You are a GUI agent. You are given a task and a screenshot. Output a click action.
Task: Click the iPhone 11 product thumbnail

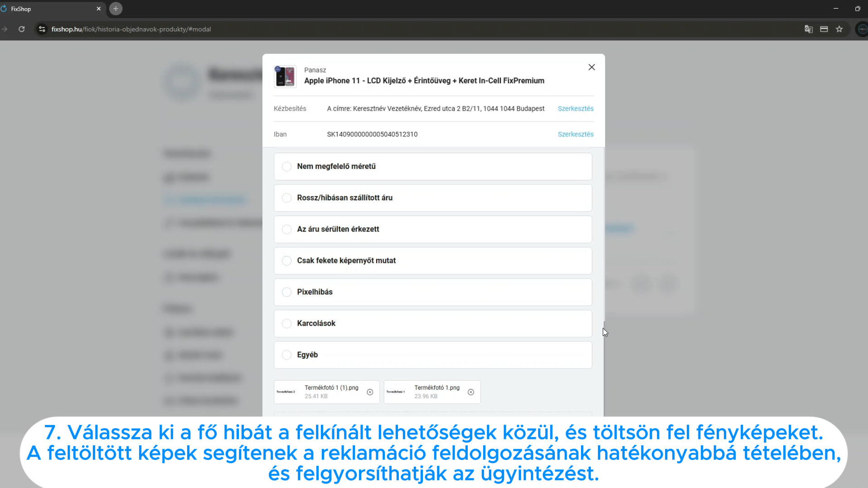285,76
